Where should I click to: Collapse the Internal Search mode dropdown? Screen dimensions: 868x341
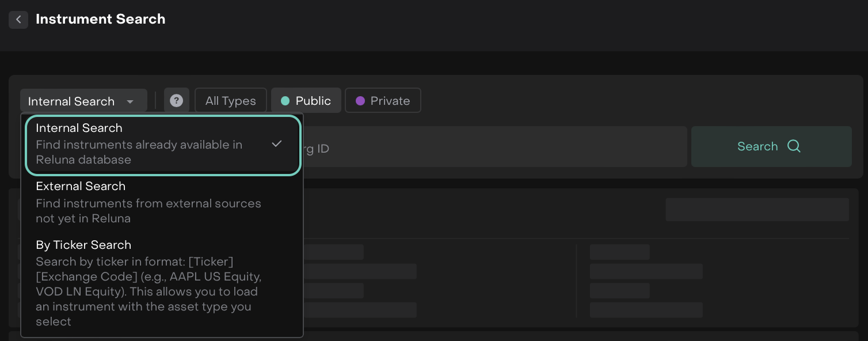(83, 101)
